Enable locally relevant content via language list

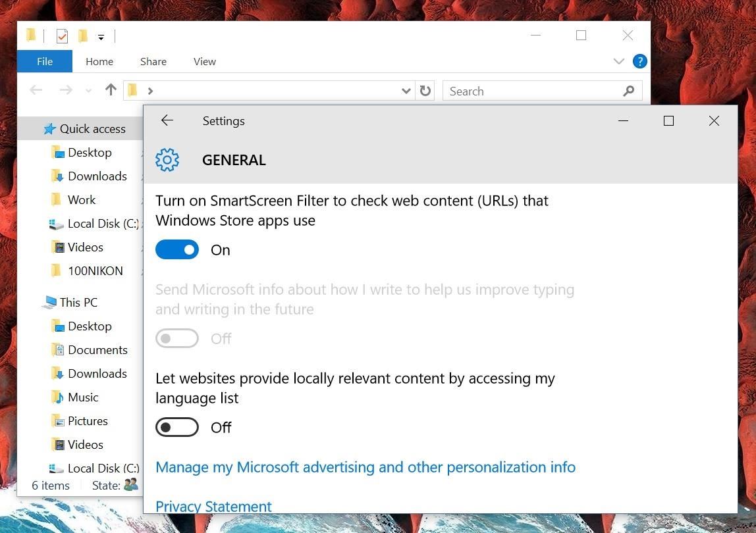pos(177,427)
